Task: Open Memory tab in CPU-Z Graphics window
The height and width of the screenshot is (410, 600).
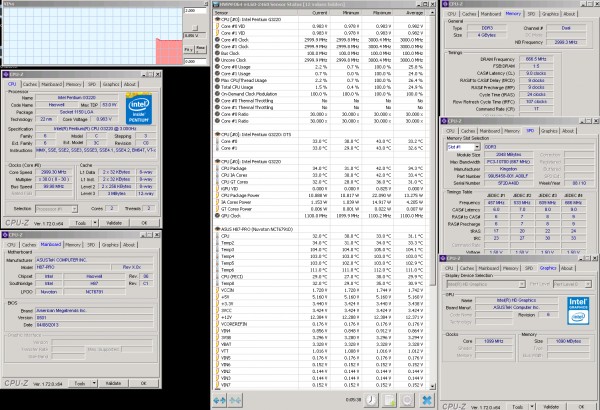Action: point(510,268)
